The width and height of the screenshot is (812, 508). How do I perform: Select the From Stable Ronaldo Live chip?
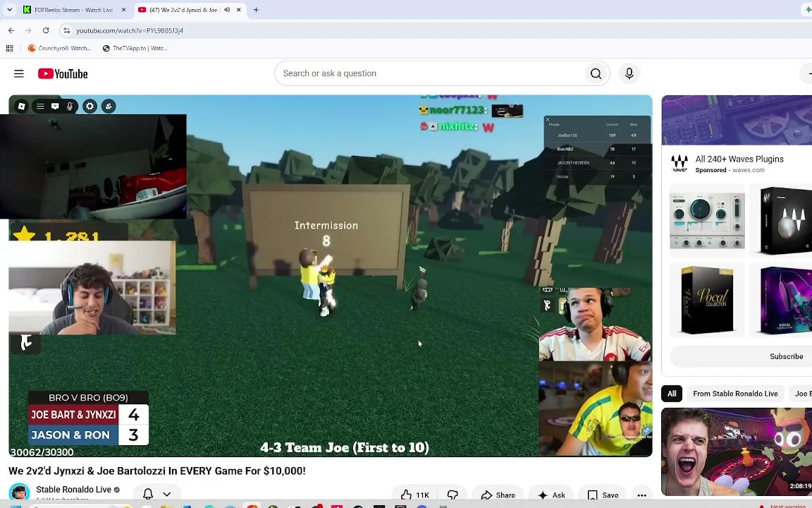(x=735, y=394)
